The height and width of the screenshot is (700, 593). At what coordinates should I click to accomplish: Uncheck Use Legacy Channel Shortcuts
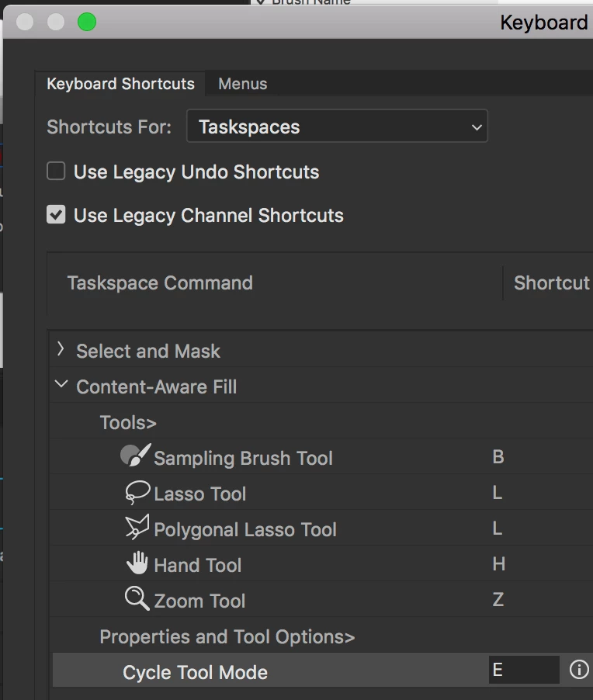coord(56,215)
